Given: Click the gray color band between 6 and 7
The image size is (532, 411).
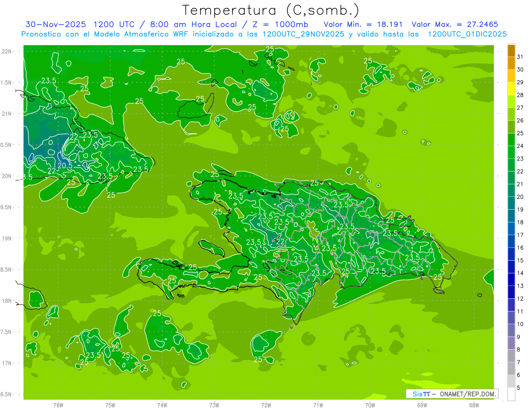Looking at the screenshot, I should 511,369.
